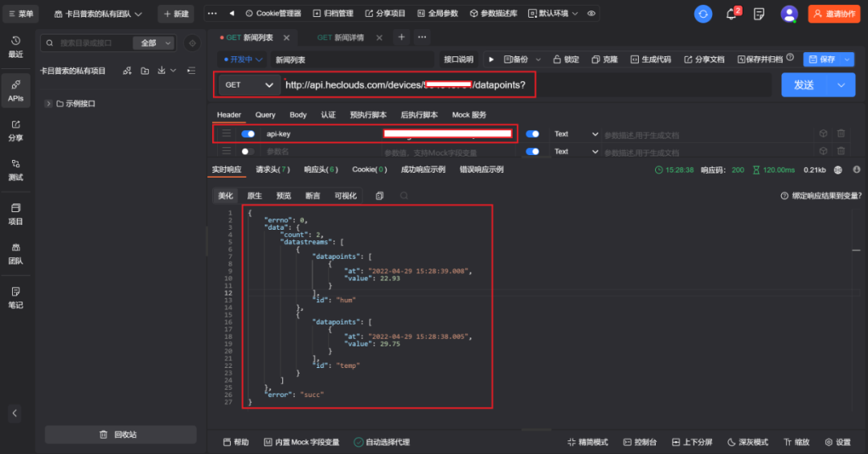Switch to the Query tab

tap(265, 115)
